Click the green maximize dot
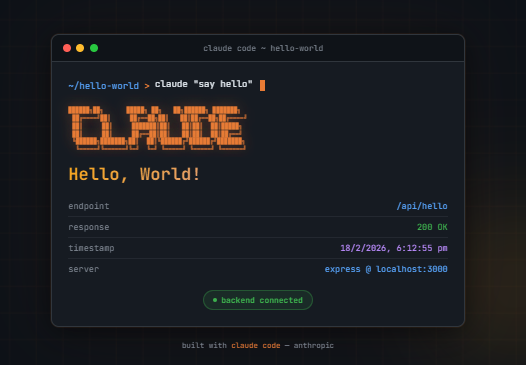 (94, 48)
